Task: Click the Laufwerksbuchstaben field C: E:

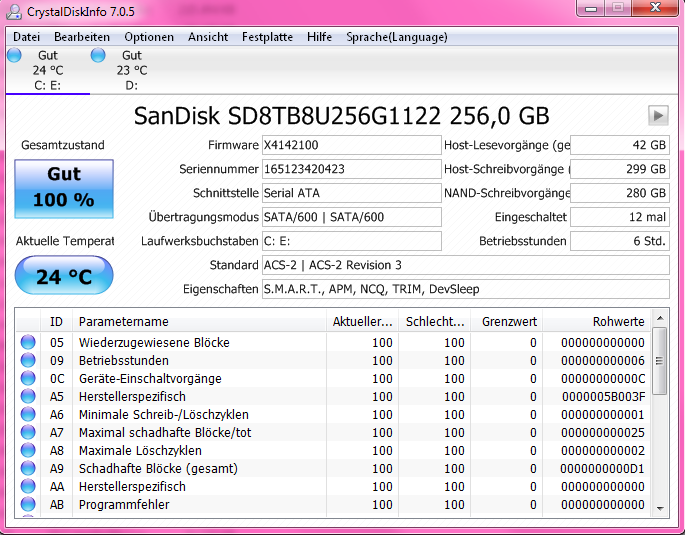Action: (352, 241)
